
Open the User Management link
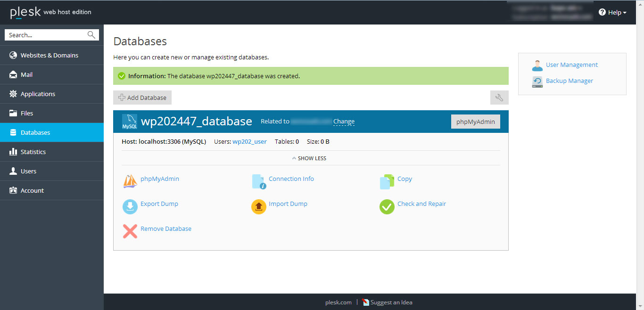[572, 65]
